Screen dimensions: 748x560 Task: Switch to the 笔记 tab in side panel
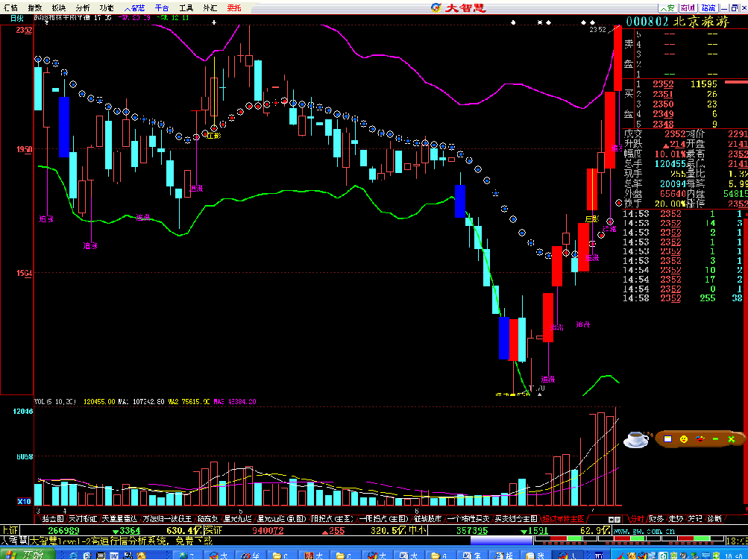click(x=695, y=518)
